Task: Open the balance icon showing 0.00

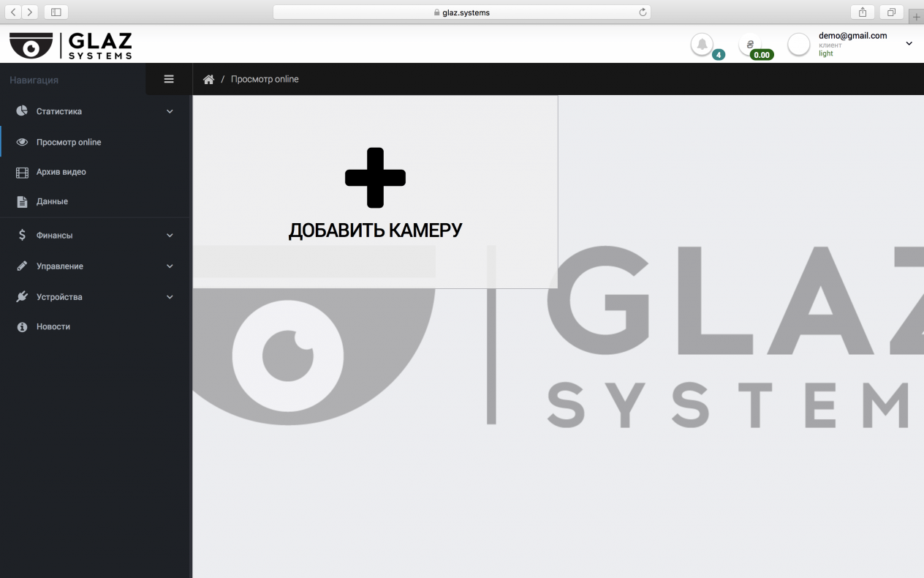Action: point(750,45)
